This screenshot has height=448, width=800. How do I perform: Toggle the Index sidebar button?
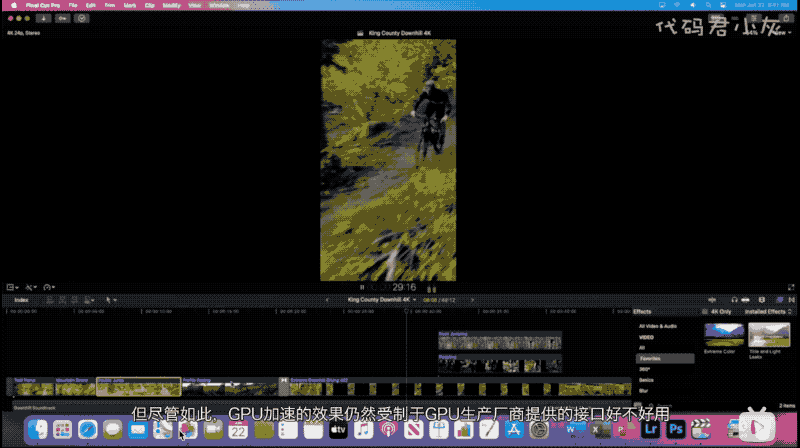click(21, 299)
